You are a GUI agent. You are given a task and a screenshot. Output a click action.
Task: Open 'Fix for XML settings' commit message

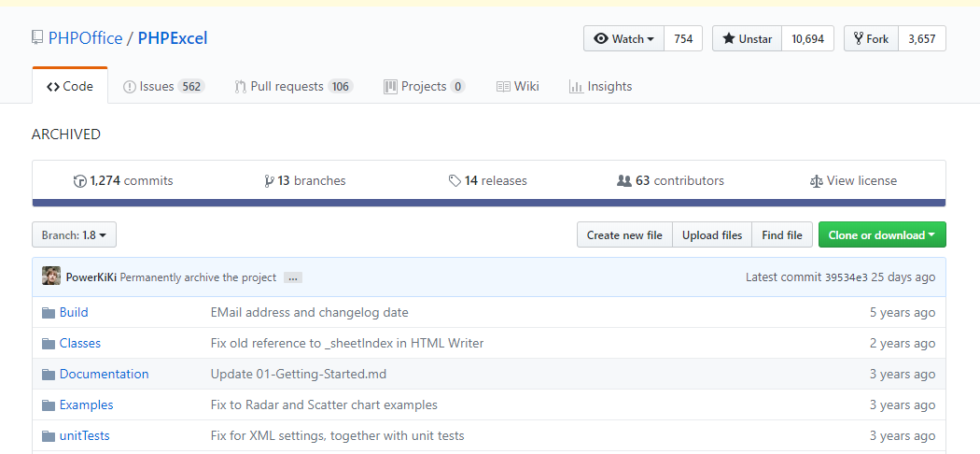(x=338, y=436)
